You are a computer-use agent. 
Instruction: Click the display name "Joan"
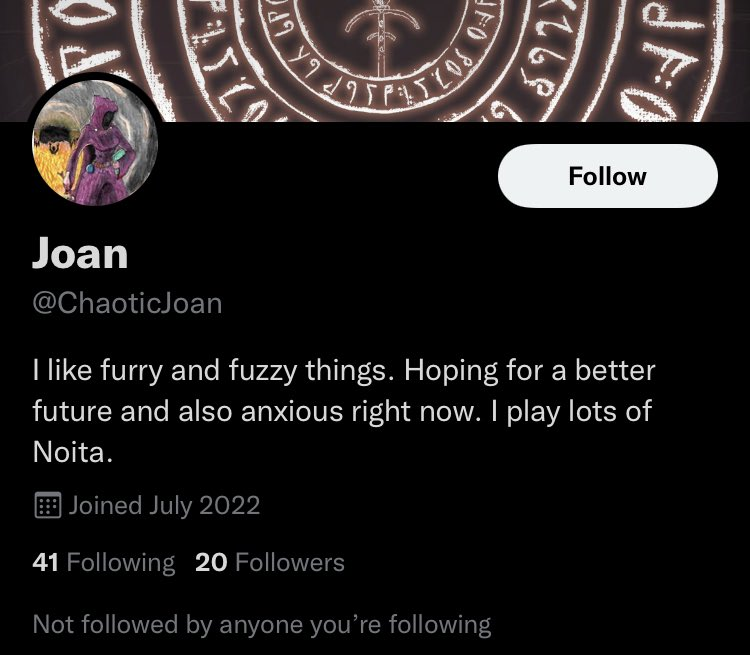pyautogui.click(x=80, y=254)
